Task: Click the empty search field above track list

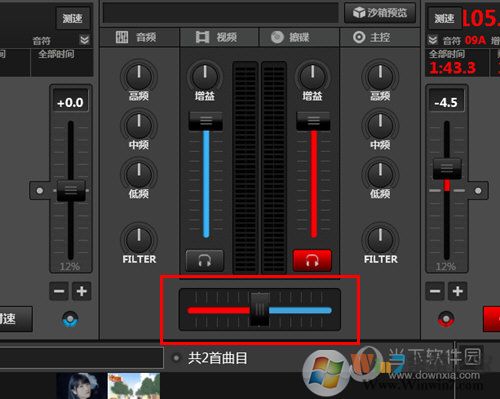Action: [x=81, y=358]
